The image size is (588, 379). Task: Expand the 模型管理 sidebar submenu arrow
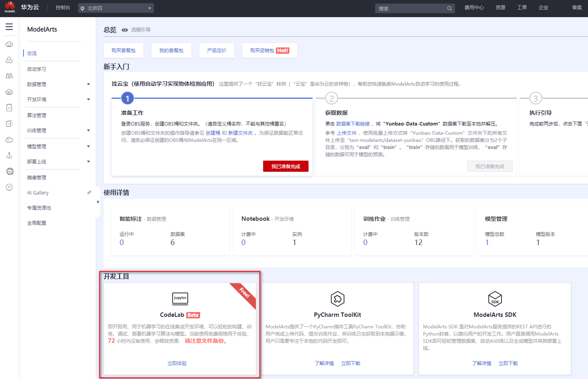(88, 146)
